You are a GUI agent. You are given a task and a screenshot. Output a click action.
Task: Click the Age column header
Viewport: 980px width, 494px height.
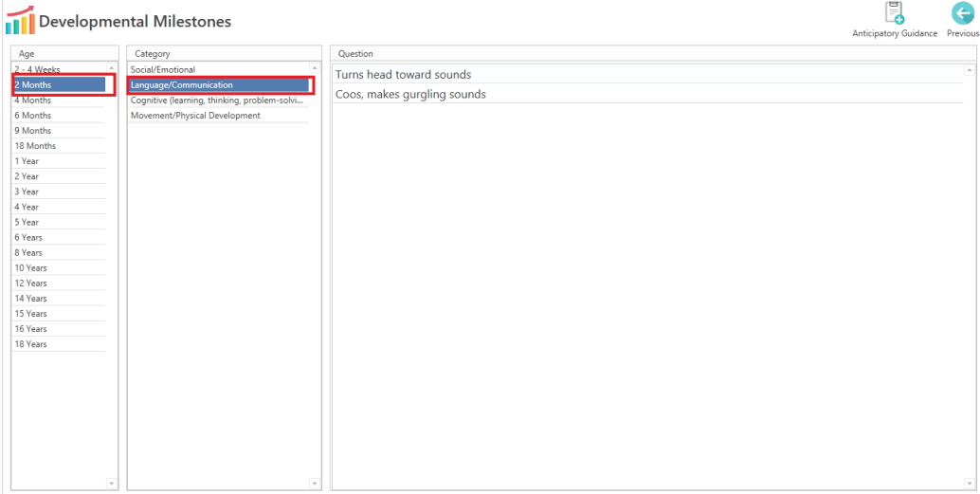pos(64,54)
